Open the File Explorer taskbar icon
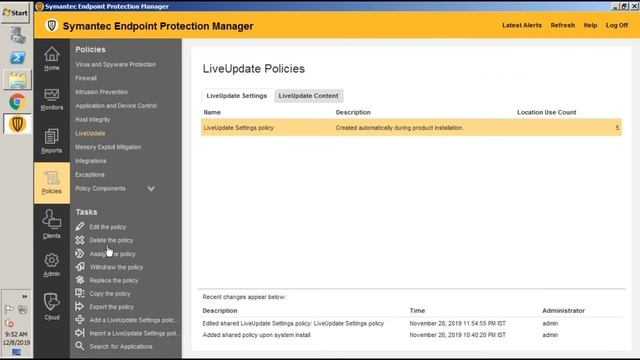The height and width of the screenshot is (360, 640). [x=17, y=80]
